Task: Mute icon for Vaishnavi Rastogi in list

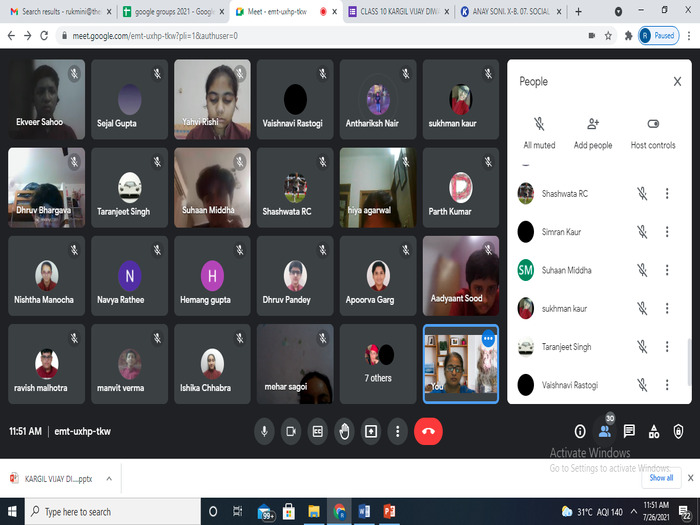Action: (642, 385)
